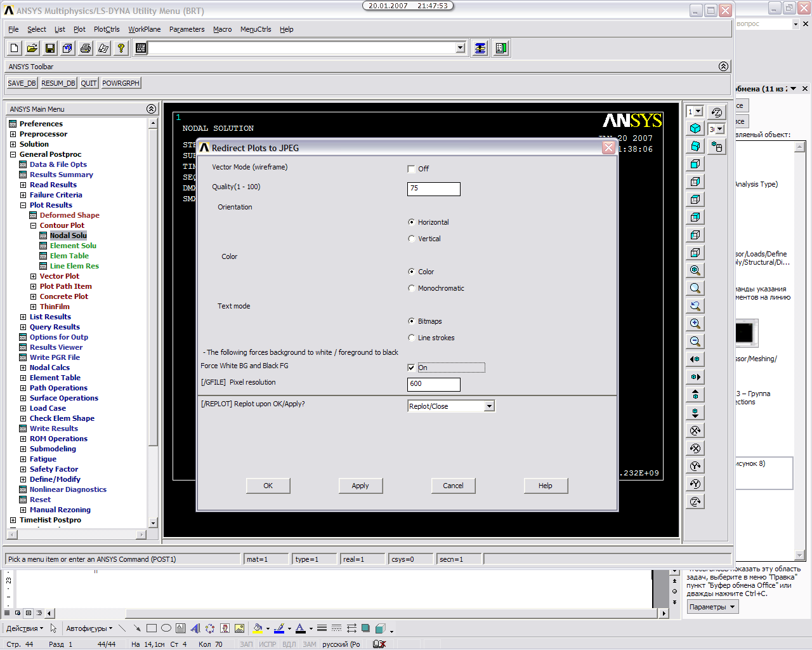Click SAVE_DB toolbar button
Screen dimensions: 812x650
(22, 83)
